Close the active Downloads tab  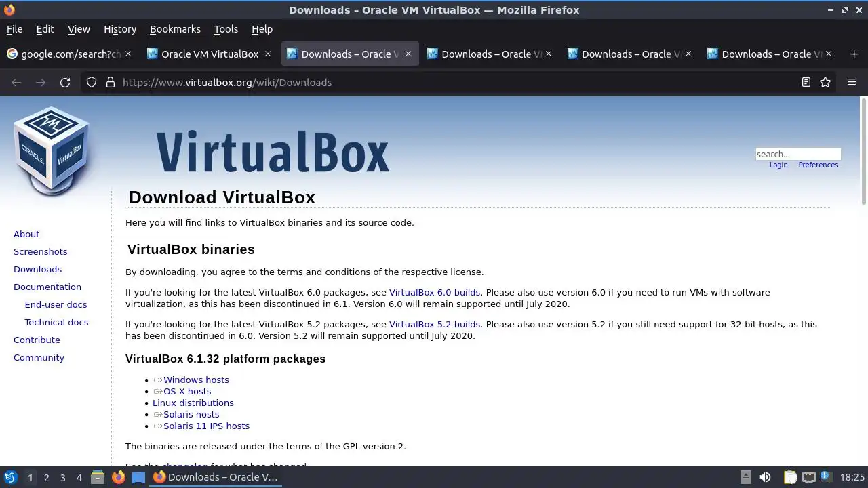click(x=408, y=54)
